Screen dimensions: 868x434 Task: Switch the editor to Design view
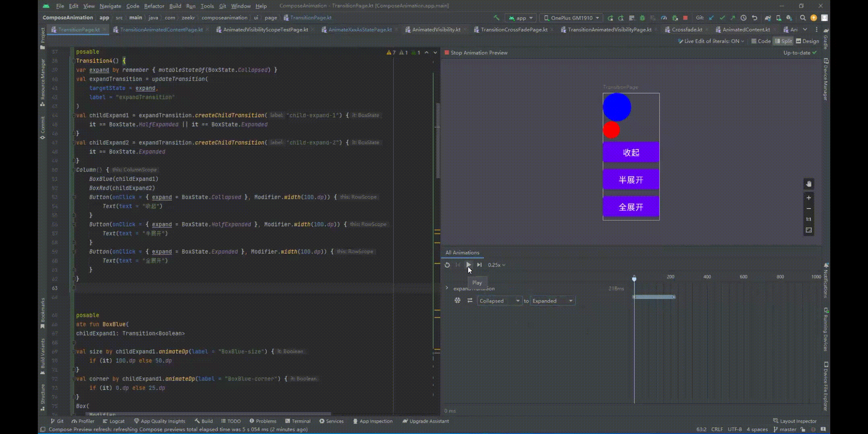tap(807, 41)
